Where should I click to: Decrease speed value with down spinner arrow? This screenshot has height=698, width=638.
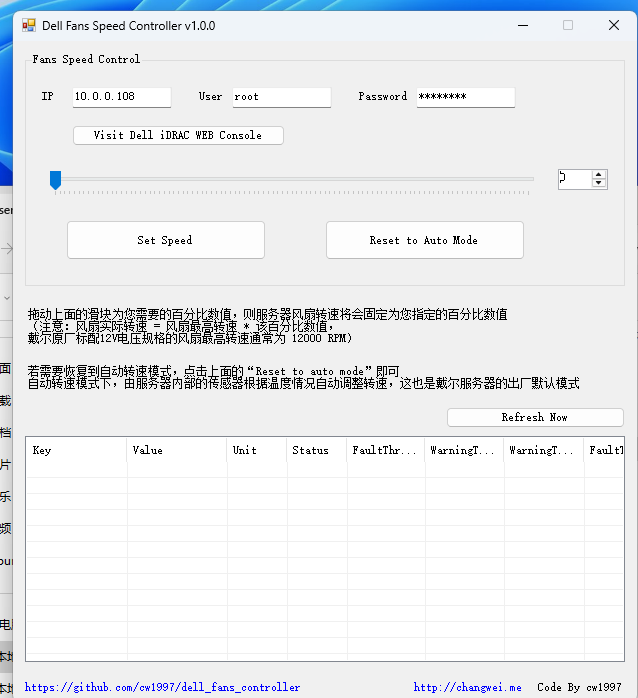tap(599, 183)
